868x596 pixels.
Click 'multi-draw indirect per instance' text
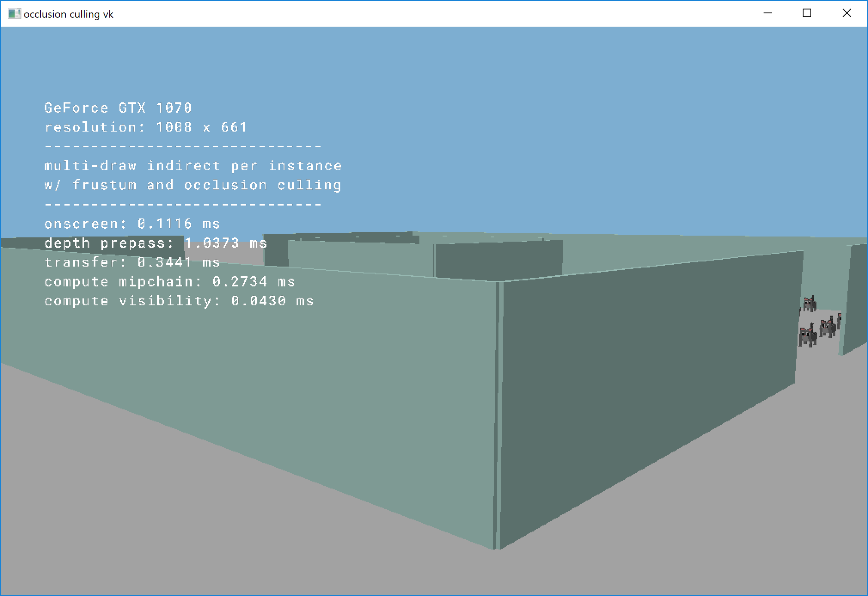[193, 166]
